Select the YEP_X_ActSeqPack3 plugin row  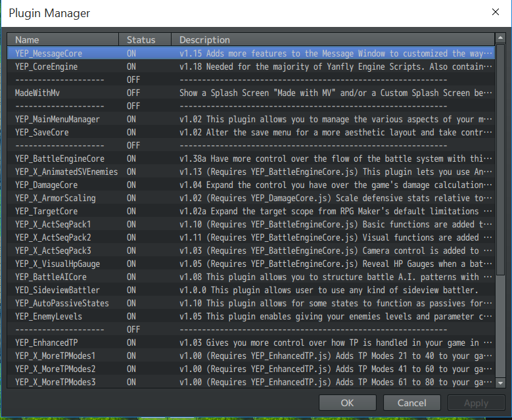251,250
